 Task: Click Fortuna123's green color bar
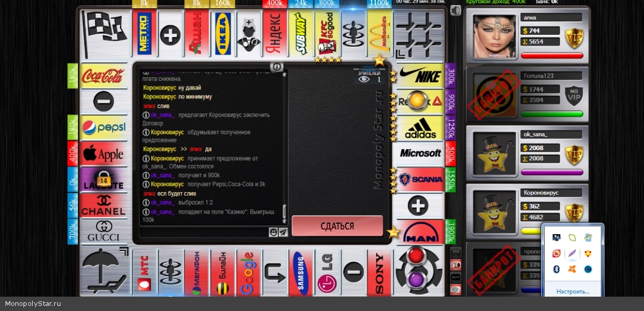coord(552,114)
